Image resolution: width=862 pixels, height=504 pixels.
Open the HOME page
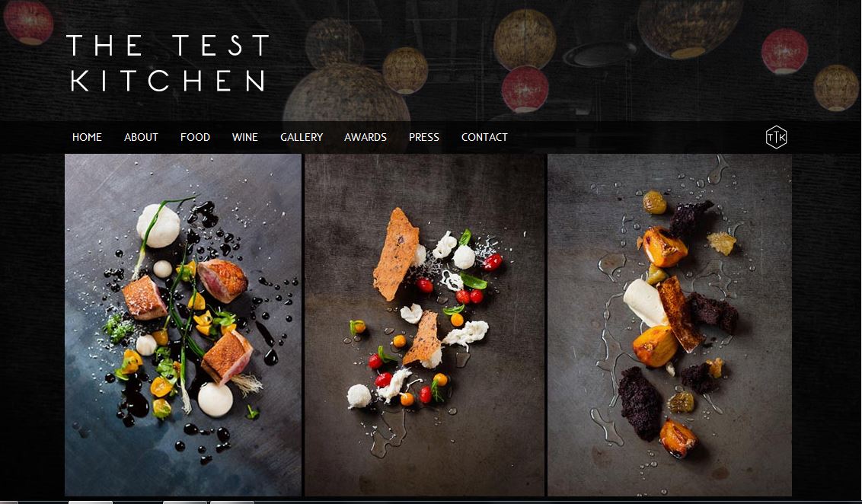pos(87,137)
